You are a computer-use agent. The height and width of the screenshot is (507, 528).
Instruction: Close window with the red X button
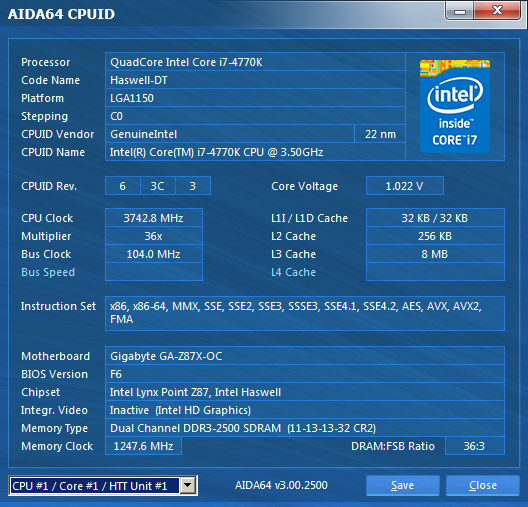(x=497, y=11)
